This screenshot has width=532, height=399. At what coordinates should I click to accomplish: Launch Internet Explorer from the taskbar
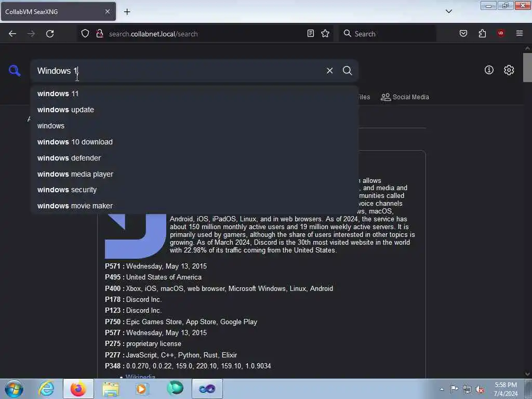[46, 389]
